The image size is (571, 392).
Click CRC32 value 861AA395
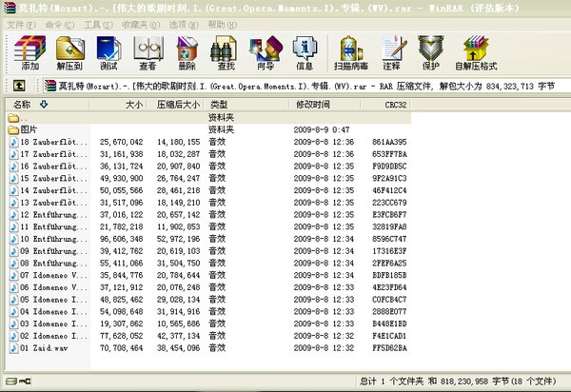(x=389, y=142)
